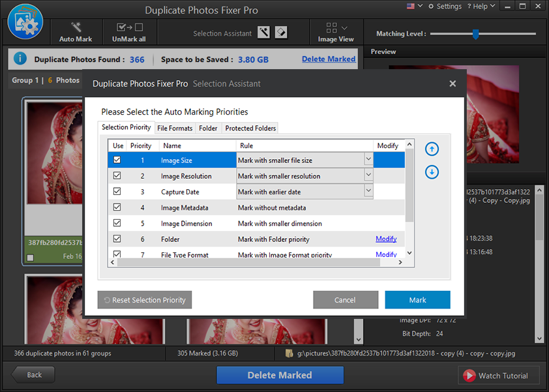The width and height of the screenshot is (549, 392).
Task: Adjust the Matching Level slider handle
Action: (x=475, y=34)
